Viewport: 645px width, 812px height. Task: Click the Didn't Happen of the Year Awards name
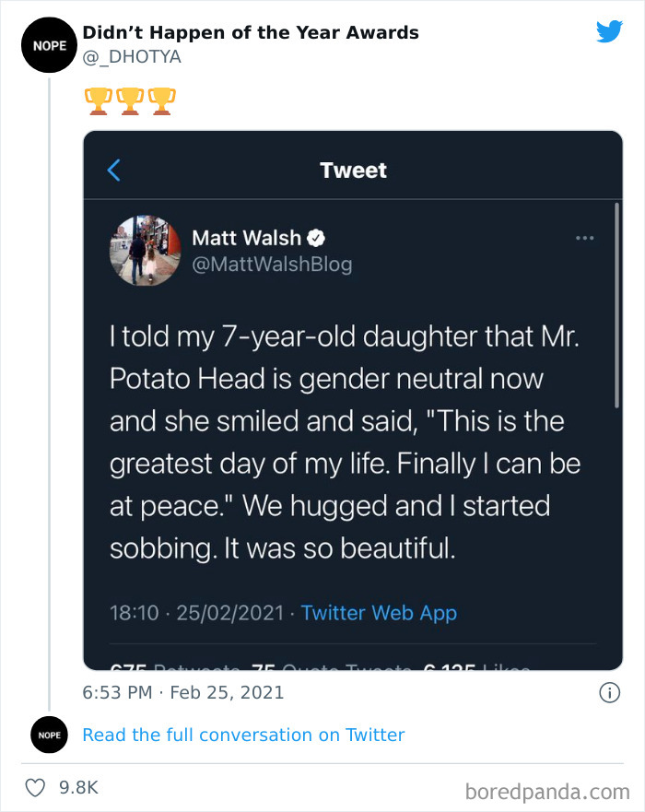coord(251,33)
